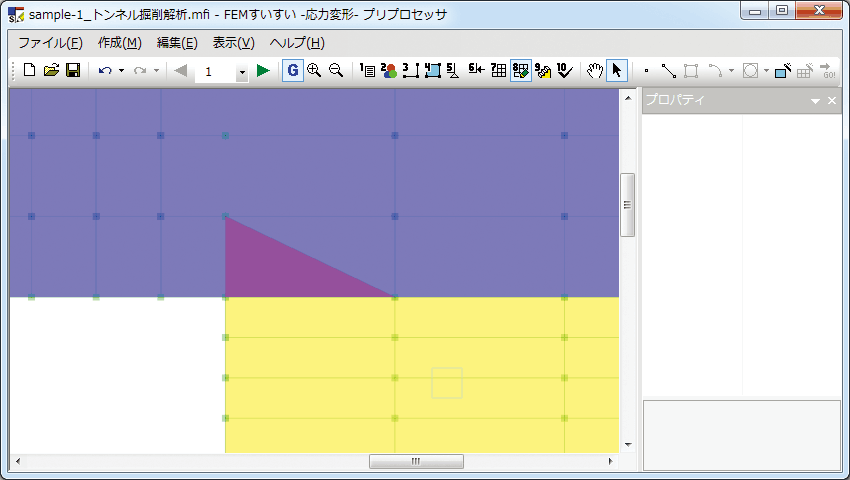Select the magenta triangle region in canvas
The width and height of the screenshot is (850, 480).
point(271,268)
